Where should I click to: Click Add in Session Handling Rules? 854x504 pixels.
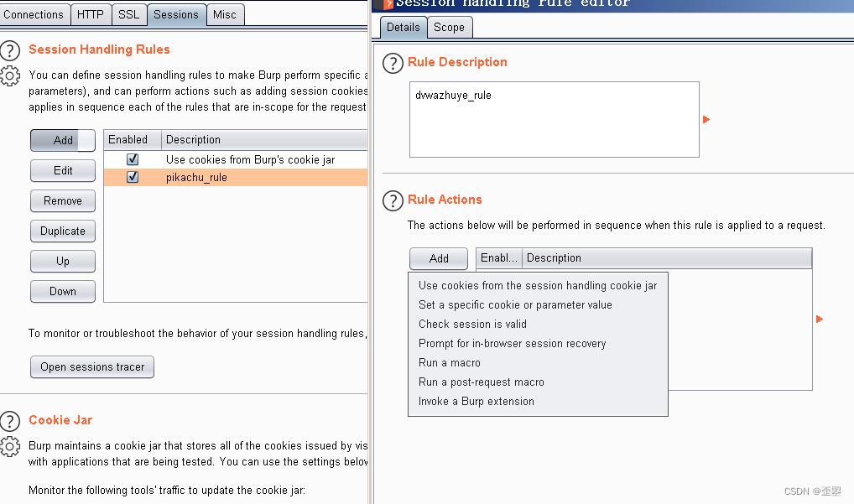click(63, 140)
